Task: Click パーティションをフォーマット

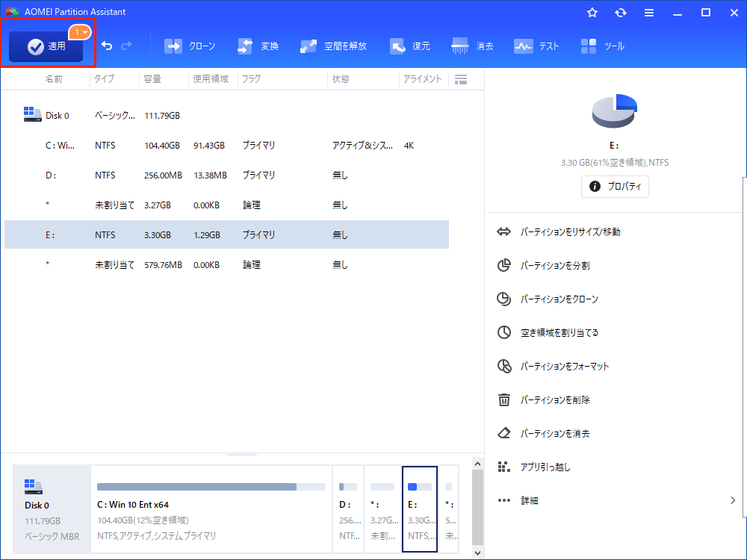Action: point(565,366)
